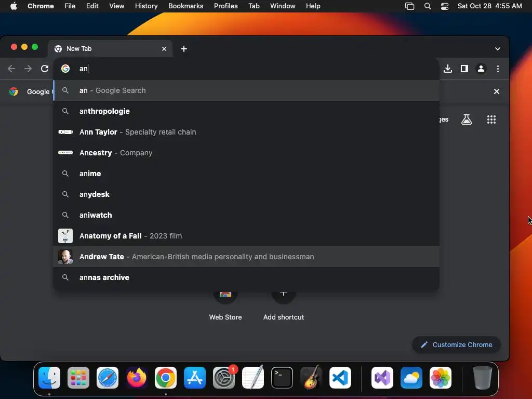Reload the current page
Viewport: 532px width, 399px height.
pyautogui.click(x=45, y=69)
